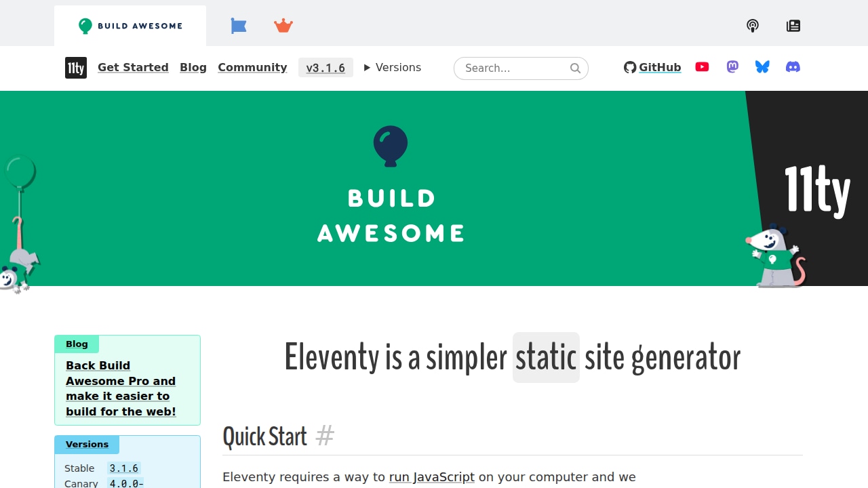Open the Blog nav link

[193, 68]
